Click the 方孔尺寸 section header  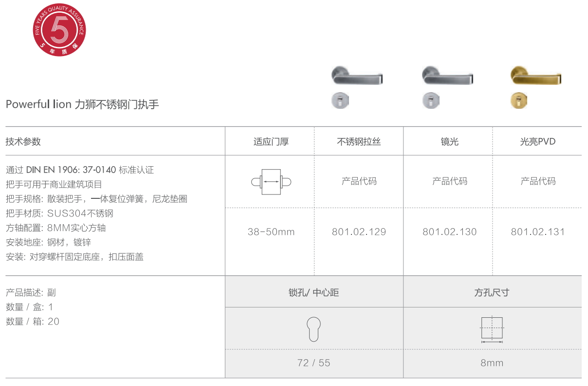pos(492,292)
